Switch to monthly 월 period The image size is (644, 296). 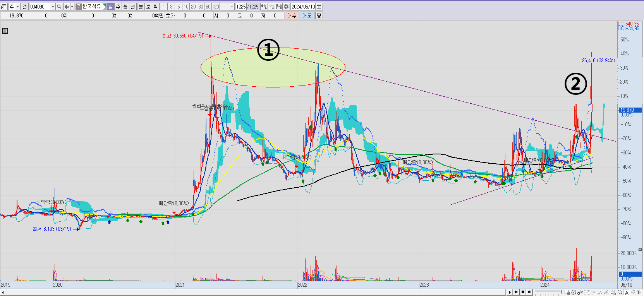point(125,7)
